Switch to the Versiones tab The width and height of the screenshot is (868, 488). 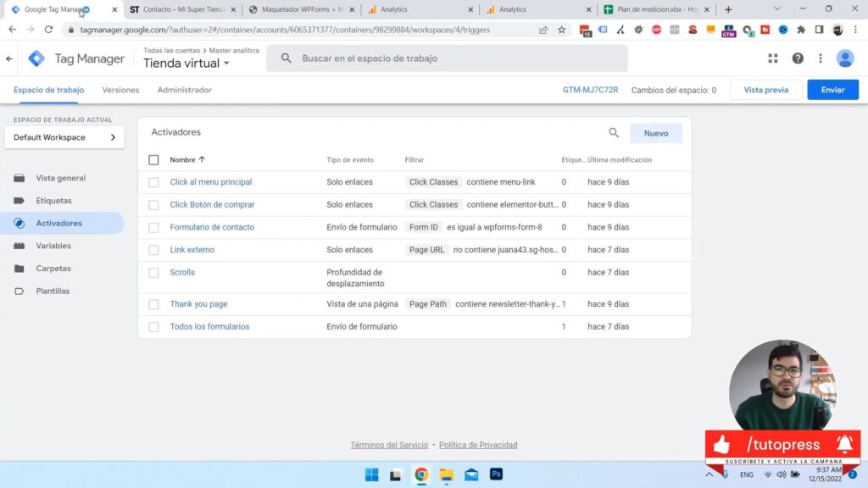click(x=120, y=90)
